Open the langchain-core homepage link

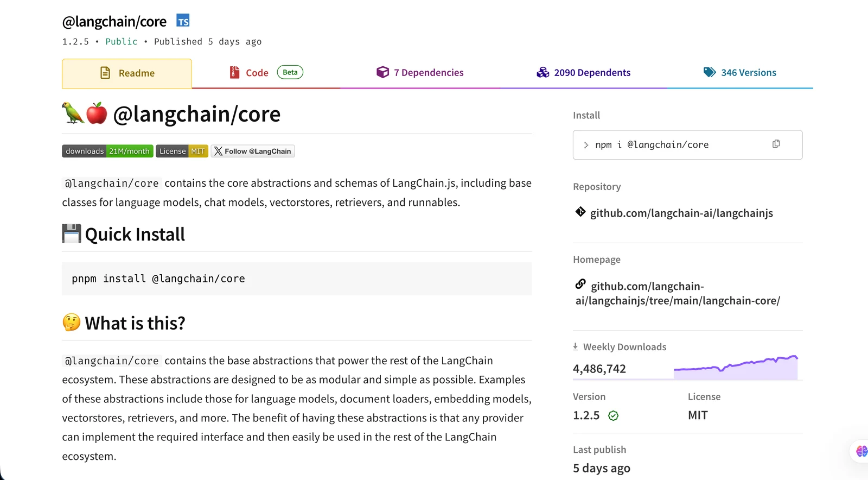tap(678, 293)
